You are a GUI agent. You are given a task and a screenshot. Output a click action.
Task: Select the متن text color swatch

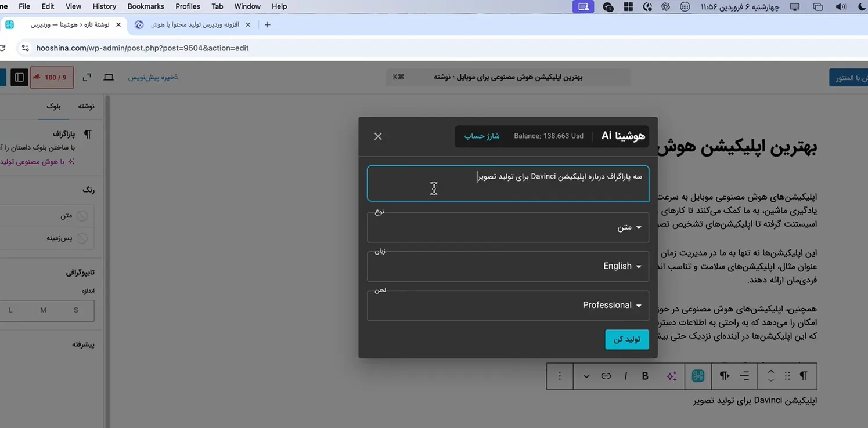tap(82, 216)
